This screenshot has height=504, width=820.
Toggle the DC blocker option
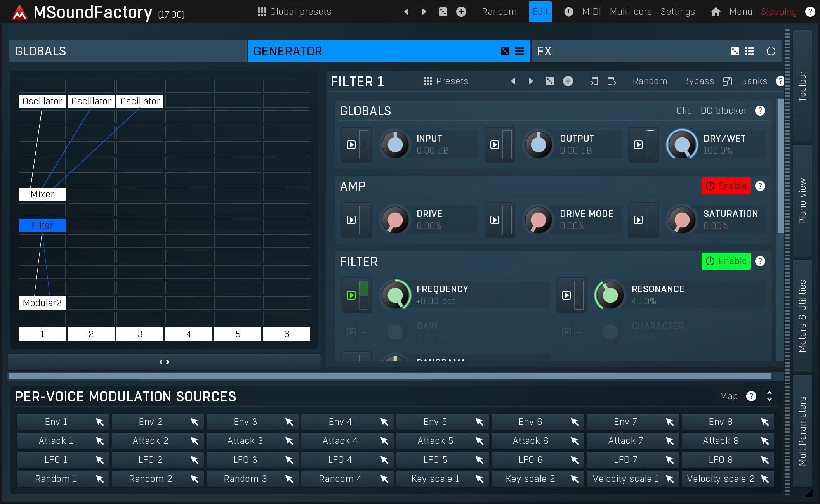pyautogui.click(x=723, y=111)
